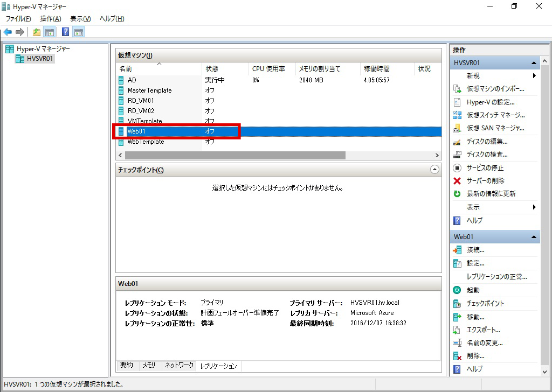Image resolution: width=552 pixels, height=392 pixels.
Task: Click the Up one level folder icon
Action: (x=37, y=32)
